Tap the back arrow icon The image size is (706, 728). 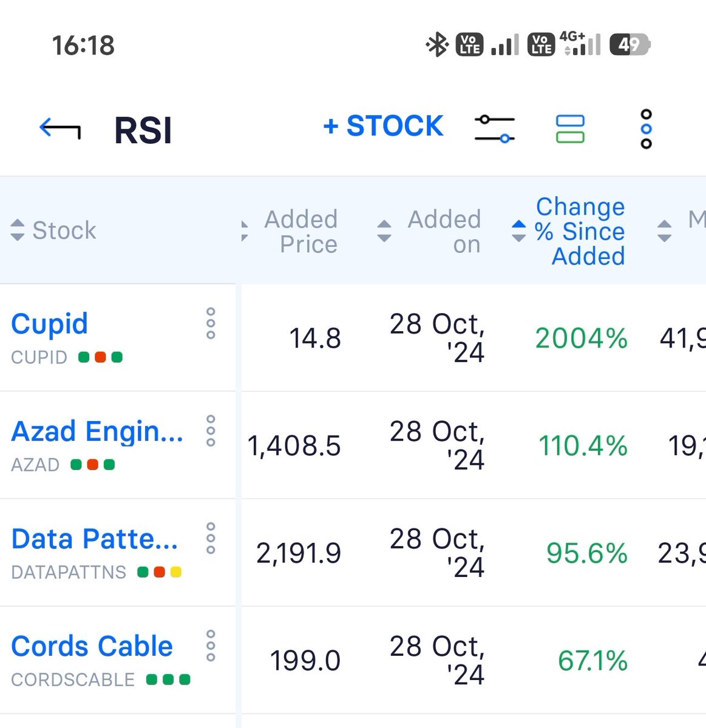[x=60, y=129]
